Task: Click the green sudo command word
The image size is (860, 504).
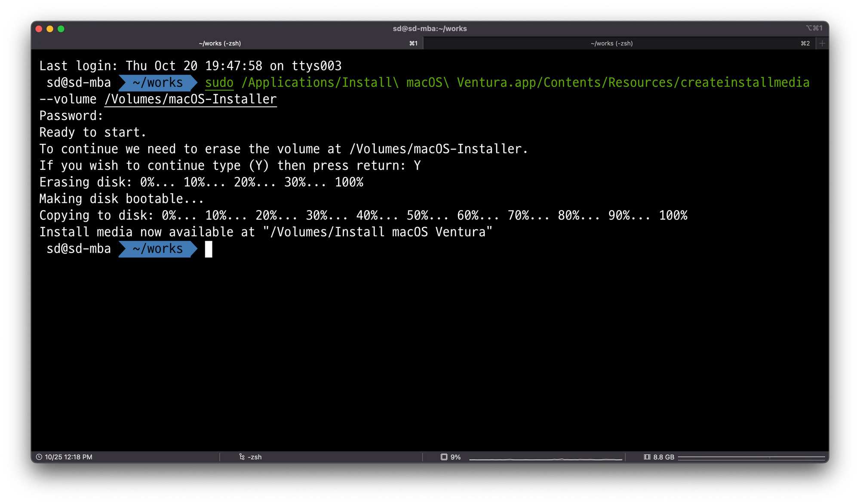Action: point(219,82)
